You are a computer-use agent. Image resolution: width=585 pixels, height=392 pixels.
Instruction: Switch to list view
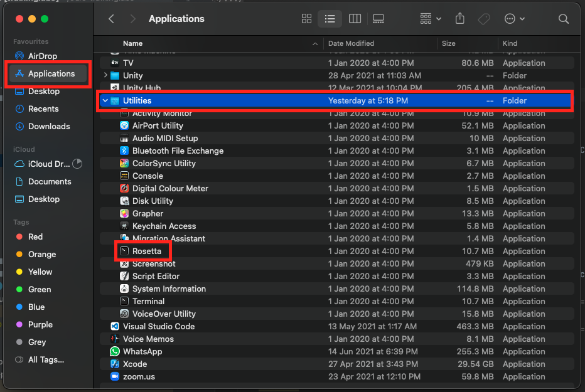coord(330,19)
